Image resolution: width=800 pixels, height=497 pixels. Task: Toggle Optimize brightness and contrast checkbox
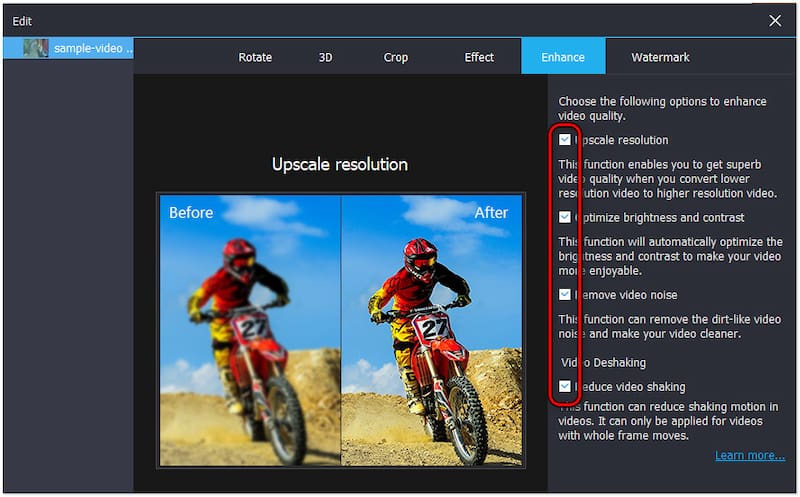pos(565,217)
